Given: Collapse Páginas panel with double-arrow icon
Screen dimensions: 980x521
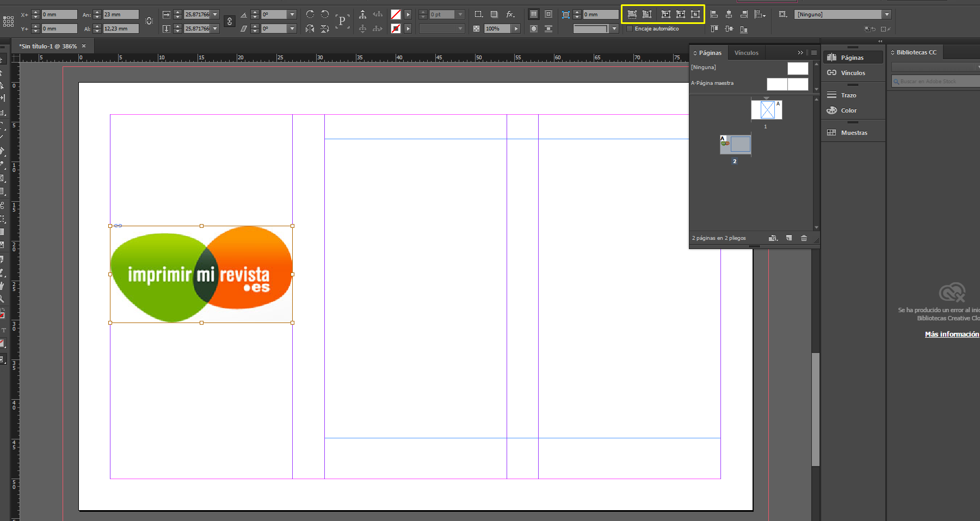Looking at the screenshot, I should [x=800, y=53].
